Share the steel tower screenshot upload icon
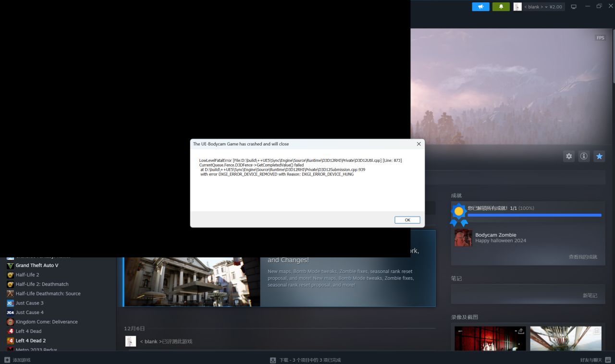 [596, 331]
